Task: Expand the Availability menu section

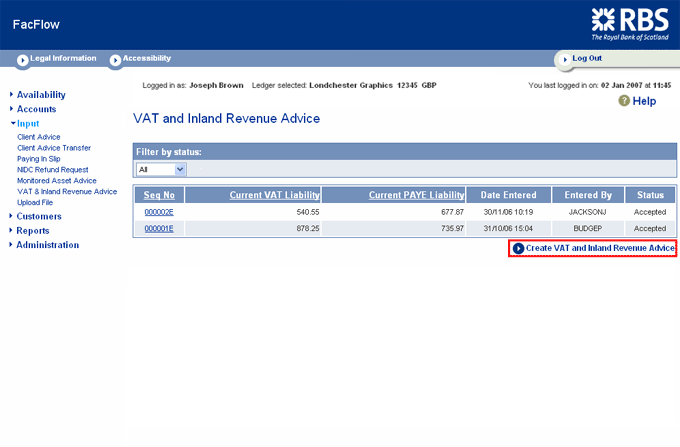Action: [41, 95]
